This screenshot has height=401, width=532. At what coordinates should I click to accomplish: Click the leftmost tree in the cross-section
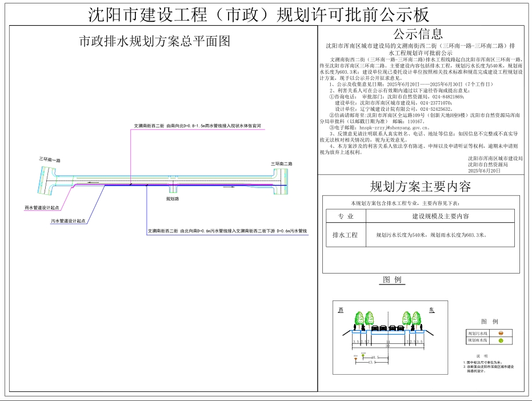pos(359,320)
